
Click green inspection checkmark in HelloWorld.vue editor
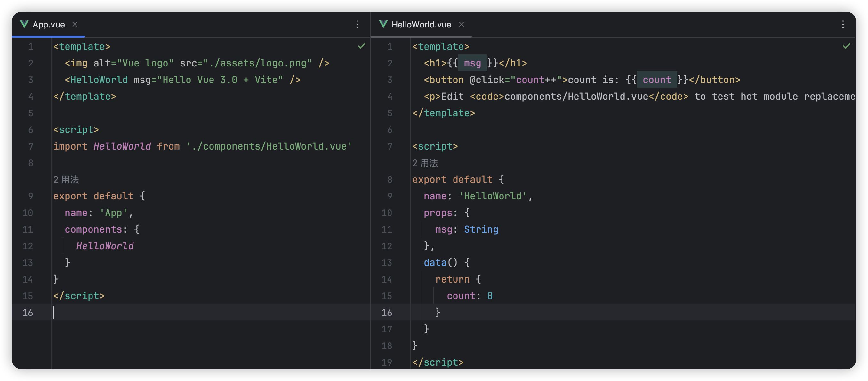pos(847,46)
